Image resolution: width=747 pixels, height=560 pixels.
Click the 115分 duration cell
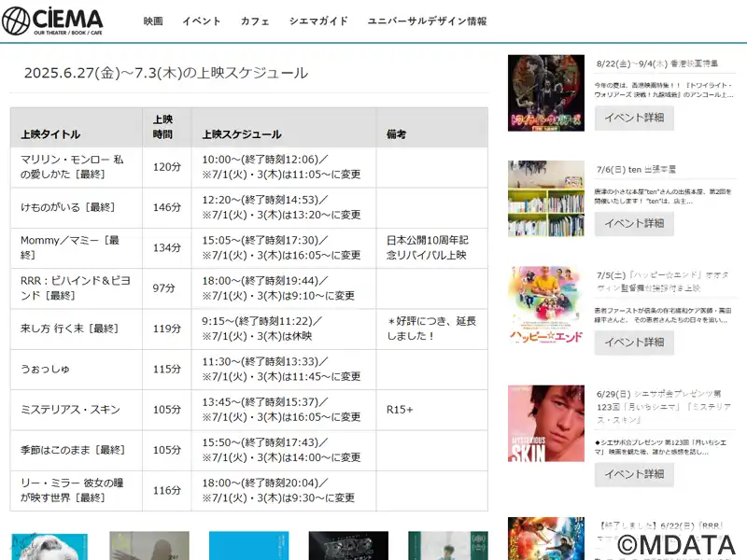[x=167, y=370]
